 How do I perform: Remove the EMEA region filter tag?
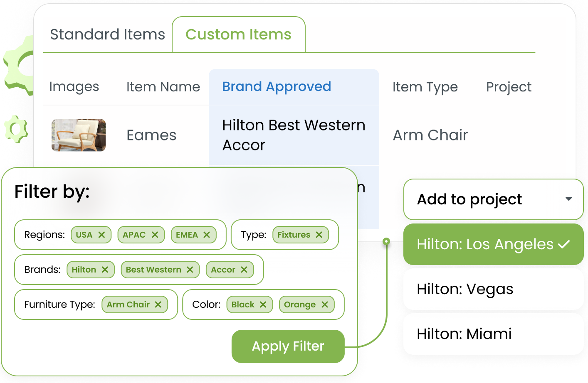pyautogui.click(x=207, y=235)
